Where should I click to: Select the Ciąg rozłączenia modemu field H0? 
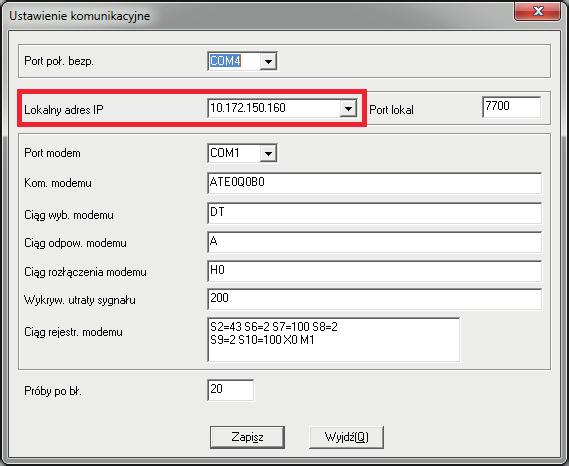click(374, 271)
